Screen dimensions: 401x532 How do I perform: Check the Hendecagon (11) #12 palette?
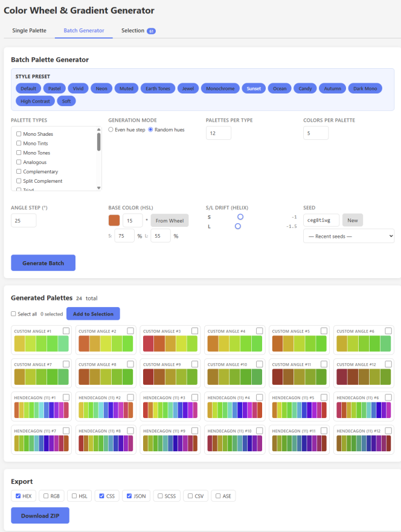[x=388, y=431]
